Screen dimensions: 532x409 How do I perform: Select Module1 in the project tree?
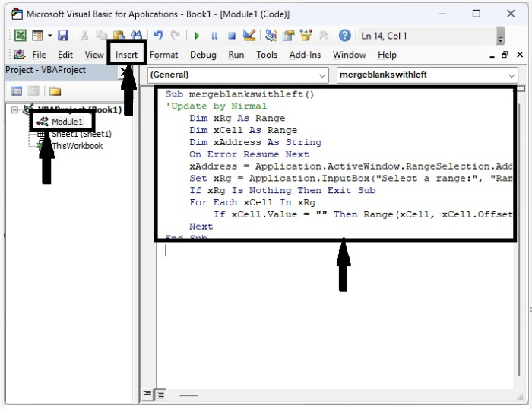[67, 122]
